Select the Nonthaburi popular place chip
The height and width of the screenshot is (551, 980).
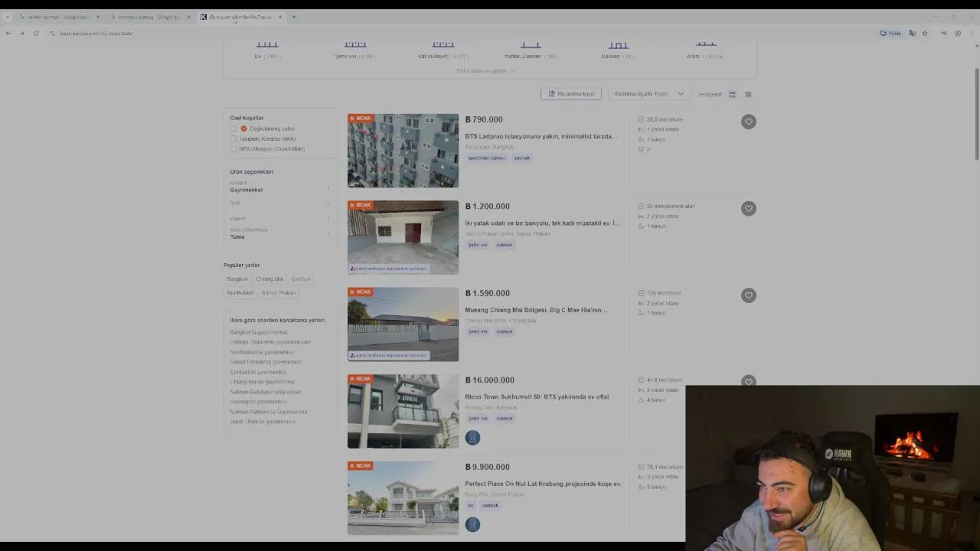pyautogui.click(x=240, y=292)
